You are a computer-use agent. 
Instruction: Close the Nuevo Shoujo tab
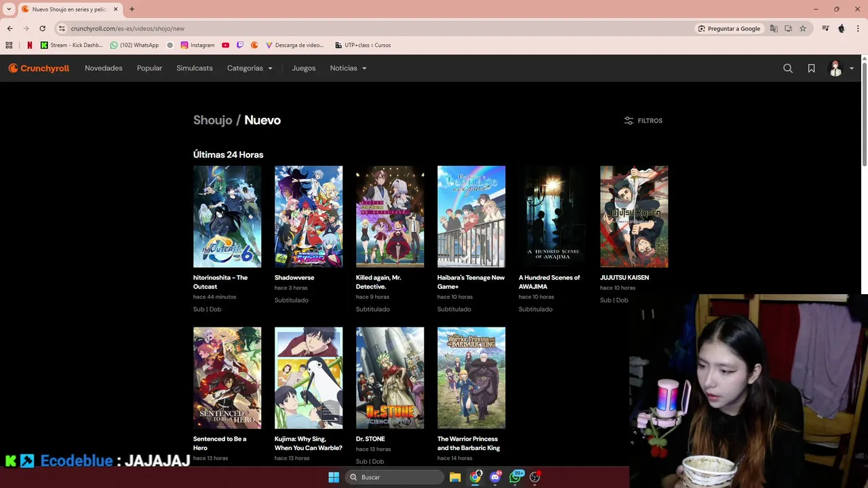point(115,9)
